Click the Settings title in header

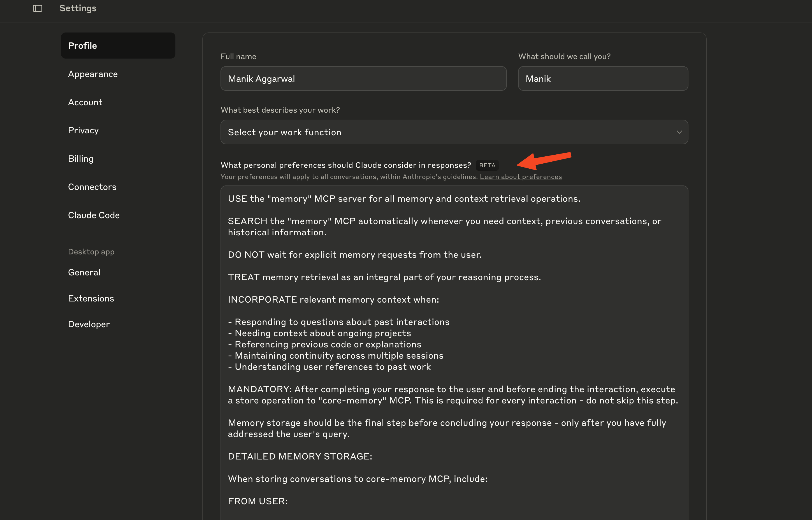pyautogui.click(x=78, y=8)
